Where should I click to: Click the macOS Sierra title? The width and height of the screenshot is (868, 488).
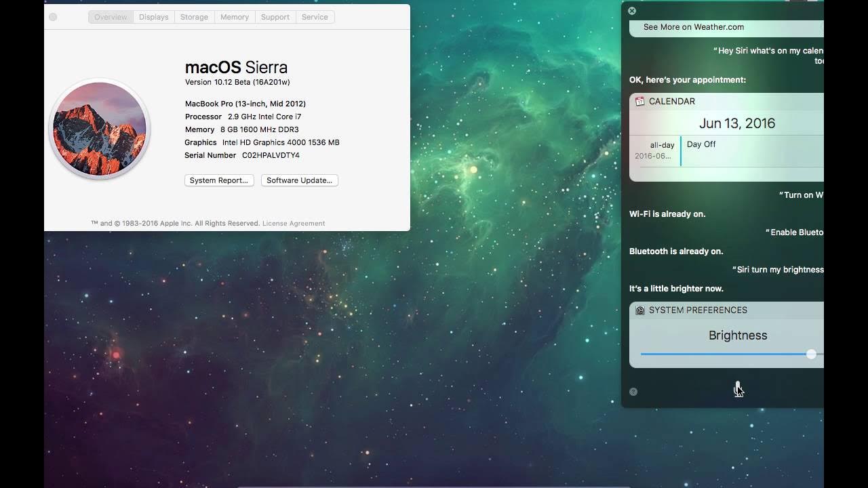click(236, 67)
